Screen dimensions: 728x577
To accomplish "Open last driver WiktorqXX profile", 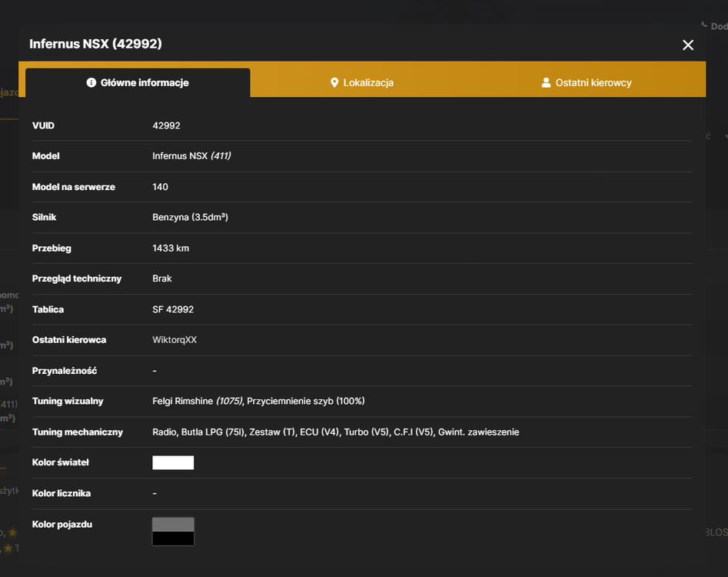I will coord(175,339).
